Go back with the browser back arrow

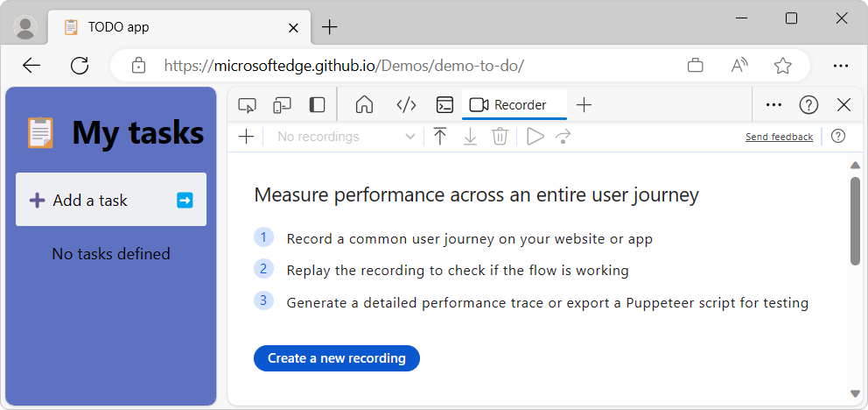tap(31, 66)
